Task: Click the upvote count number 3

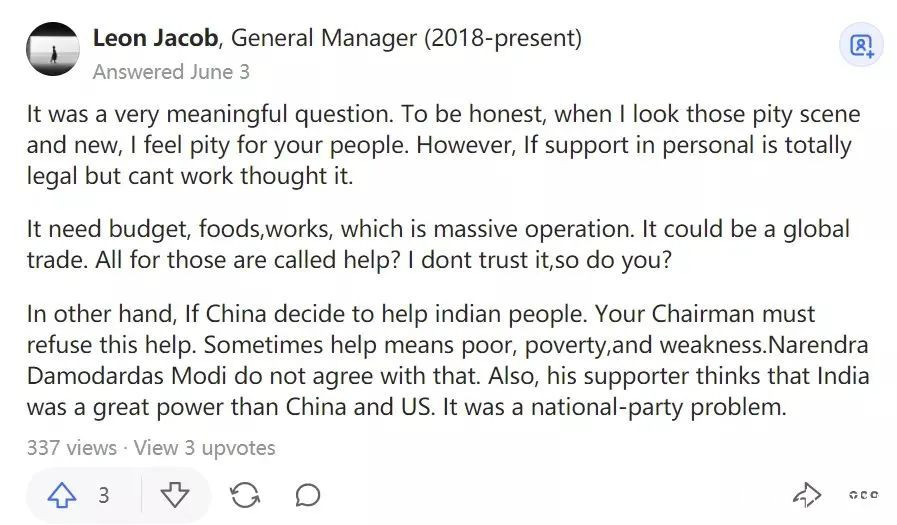Action: point(104,495)
